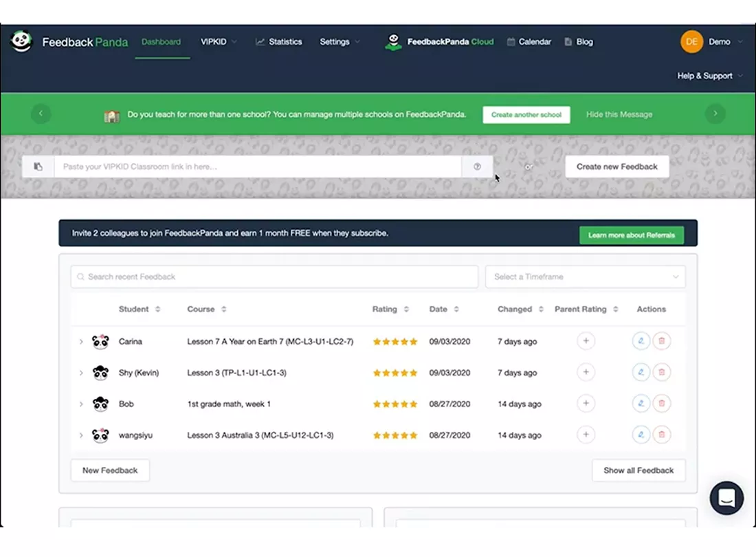Viewport: 756px width, 557px height.
Task: Add parent rating for Carina
Action: coord(586,341)
